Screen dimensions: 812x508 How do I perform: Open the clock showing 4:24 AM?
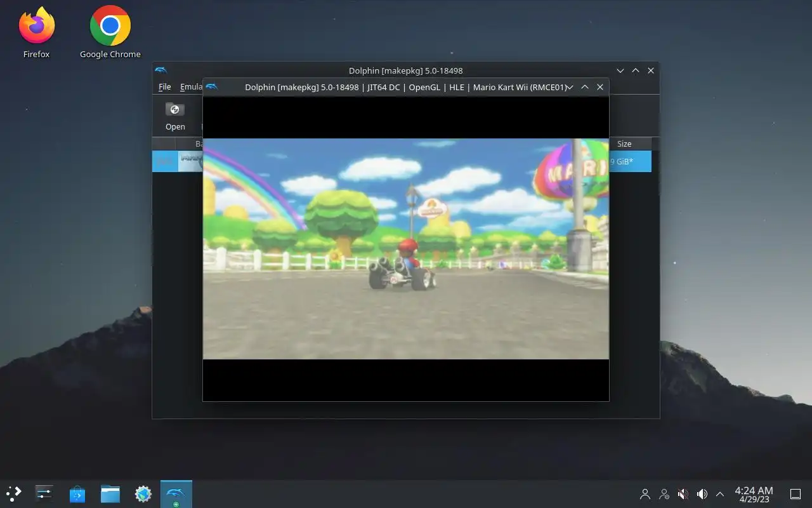754,494
